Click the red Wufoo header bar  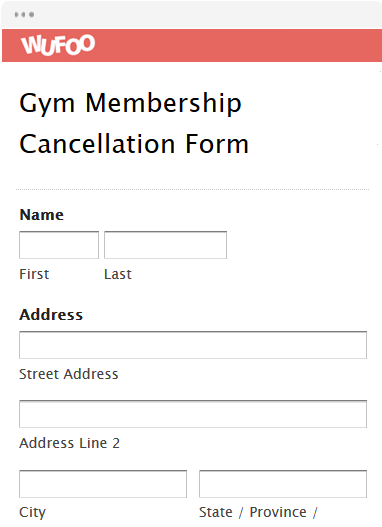coord(192,45)
